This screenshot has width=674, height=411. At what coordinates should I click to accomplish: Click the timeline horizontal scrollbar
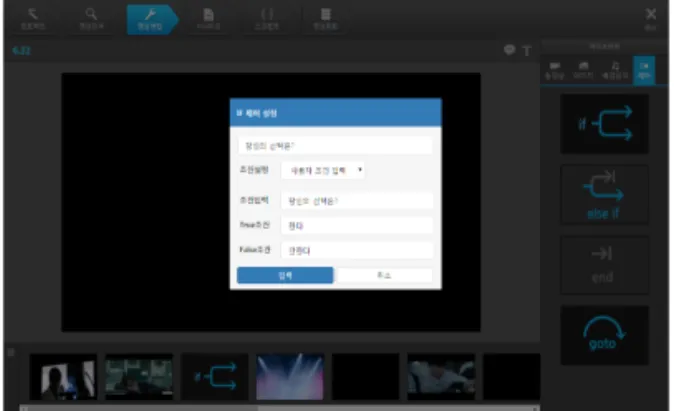coord(279,408)
